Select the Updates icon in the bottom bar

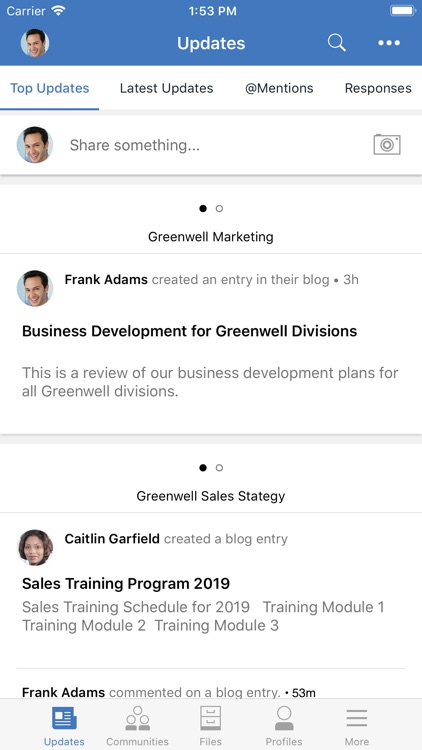pos(64,718)
